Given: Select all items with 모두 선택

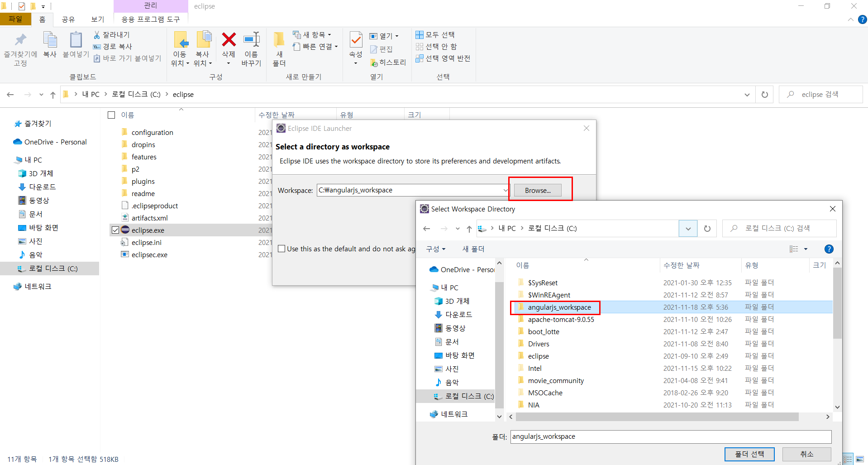Looking at the screenshot, I should click(435, 35).
